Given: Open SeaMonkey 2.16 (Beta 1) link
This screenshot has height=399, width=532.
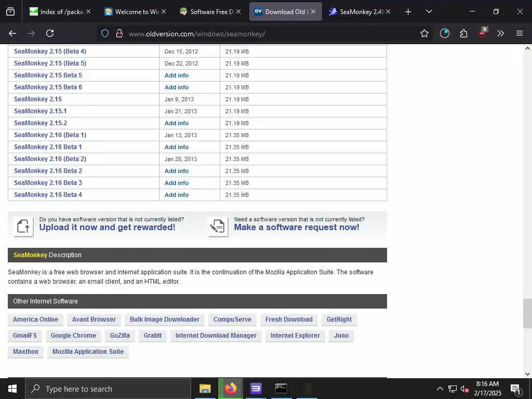Looking at the screenshot, I should (50, 135).
